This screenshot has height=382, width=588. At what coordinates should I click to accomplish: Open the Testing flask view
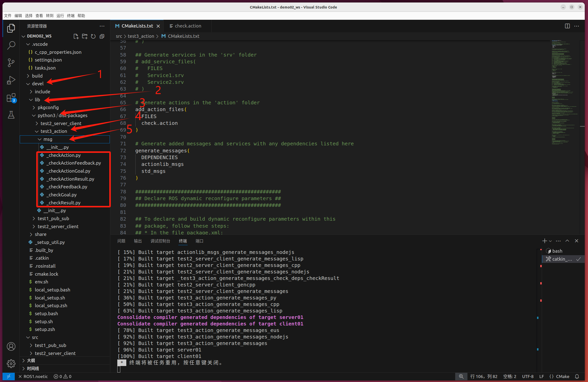(x=11, y=115)
